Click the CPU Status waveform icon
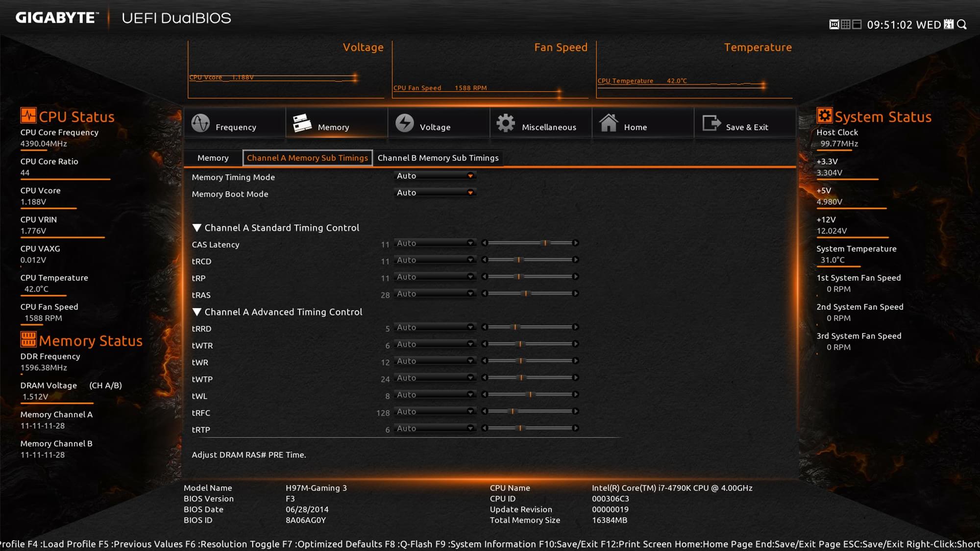 (x=28, y=116)
